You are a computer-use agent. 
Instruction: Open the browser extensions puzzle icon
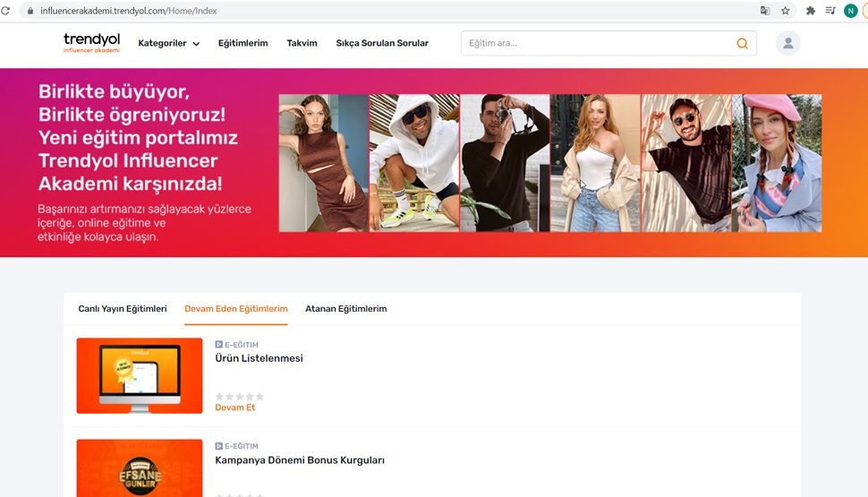(x=811, y=11)
